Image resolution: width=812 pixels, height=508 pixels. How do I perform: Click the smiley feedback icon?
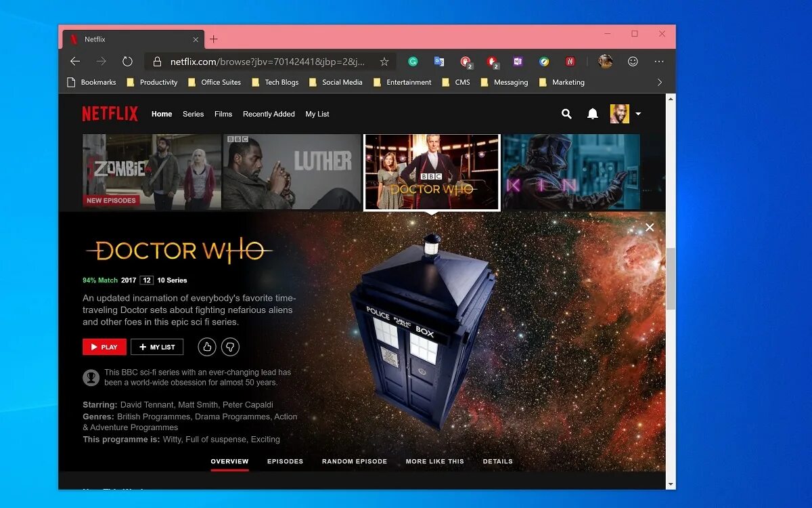point(633,62)
